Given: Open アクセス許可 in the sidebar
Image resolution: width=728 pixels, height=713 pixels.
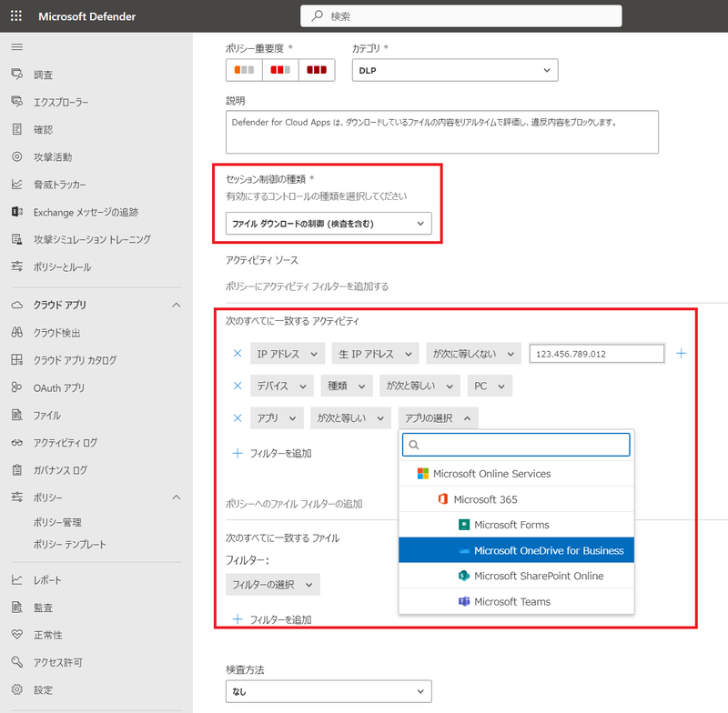Looking at the screenshot, I should point(57,662).
